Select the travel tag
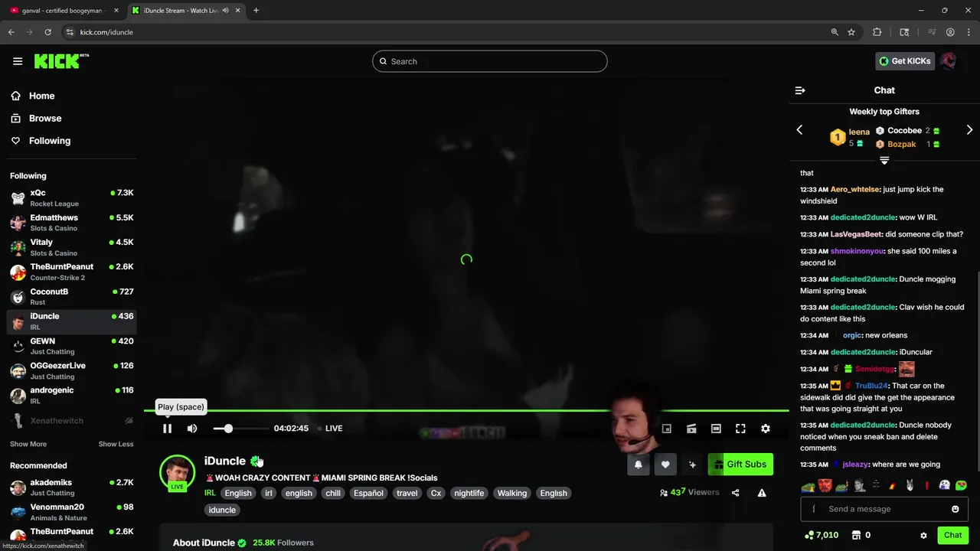The width and height of the screenshot is (980, 551). tap(407, 493)
